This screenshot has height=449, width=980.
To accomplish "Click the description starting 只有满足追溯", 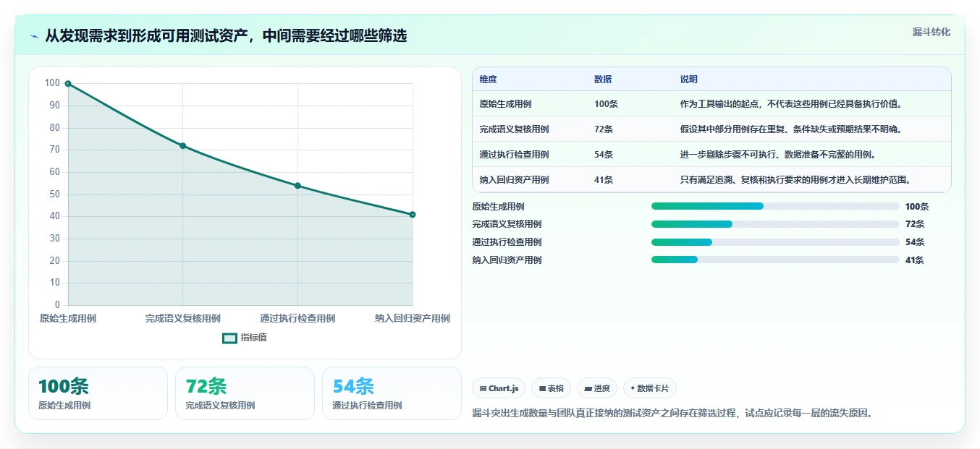I will [795, 180].
